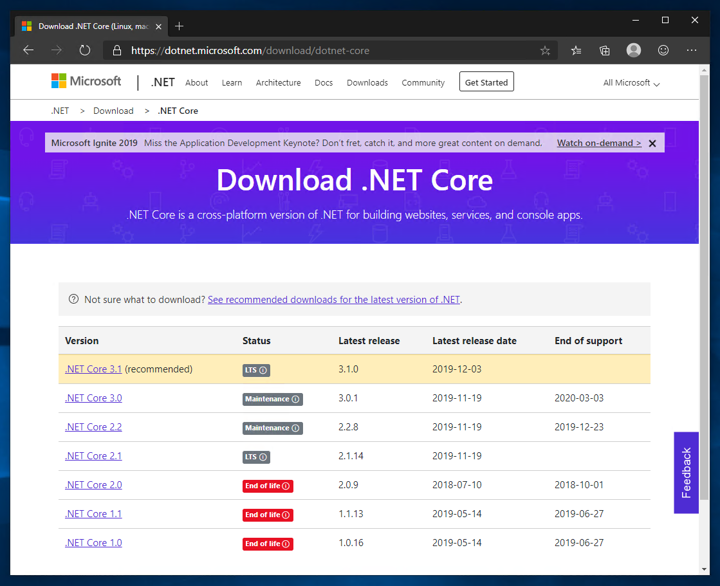Click the browser back arrow
This screenshot has height=586, width=720.
tap(28, 50)
